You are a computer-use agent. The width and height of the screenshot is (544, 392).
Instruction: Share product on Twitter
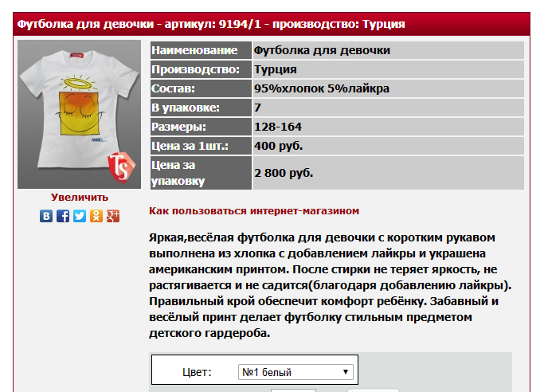[x=80, y=216]
